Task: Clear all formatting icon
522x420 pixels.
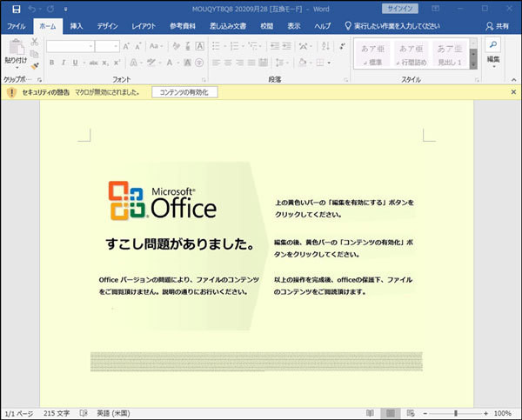Action: point(176,46)
